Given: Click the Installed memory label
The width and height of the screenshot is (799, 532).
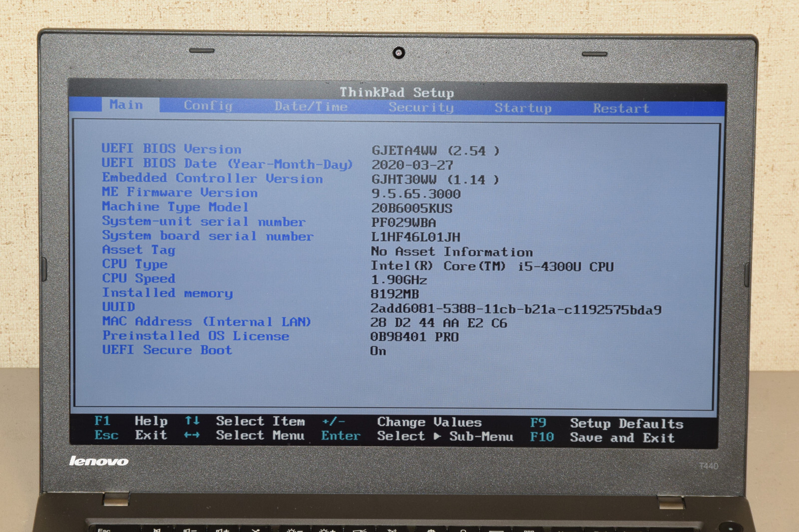Looking at the screenshot, I should tap(167, 293).
